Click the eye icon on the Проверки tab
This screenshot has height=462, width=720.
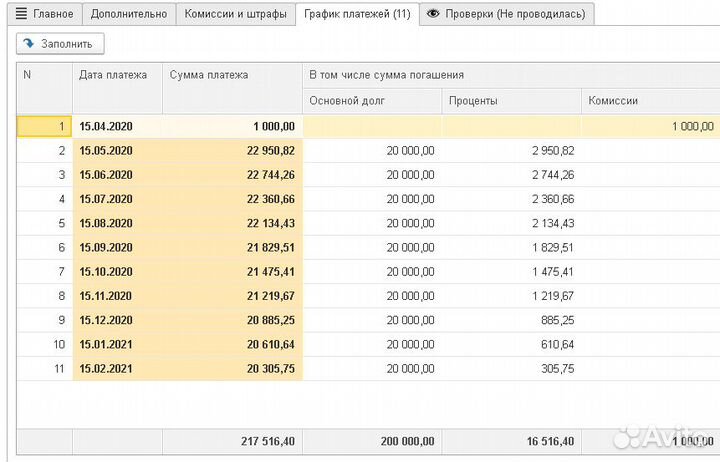(x=432, y=14)
